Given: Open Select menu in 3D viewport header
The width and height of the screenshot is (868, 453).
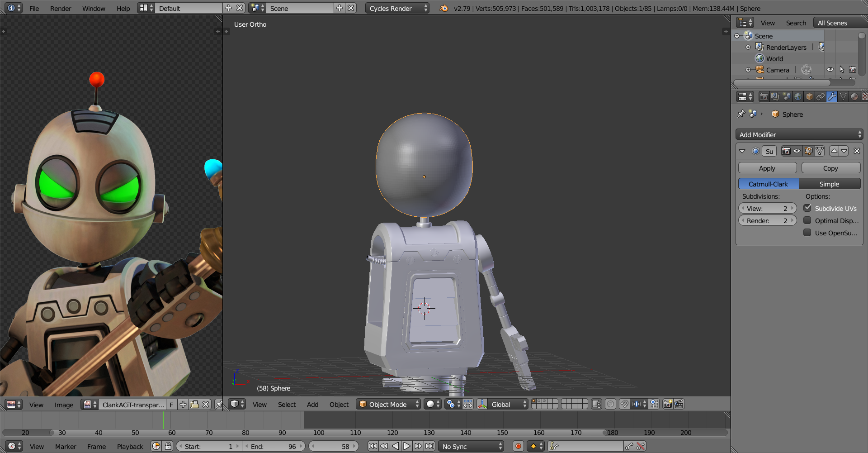Looking at the screenshot, I should coord(287,404).
